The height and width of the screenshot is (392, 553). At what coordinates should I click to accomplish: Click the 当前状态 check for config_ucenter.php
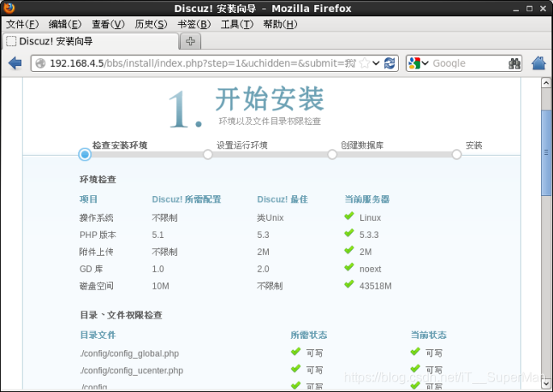(416, 369)
